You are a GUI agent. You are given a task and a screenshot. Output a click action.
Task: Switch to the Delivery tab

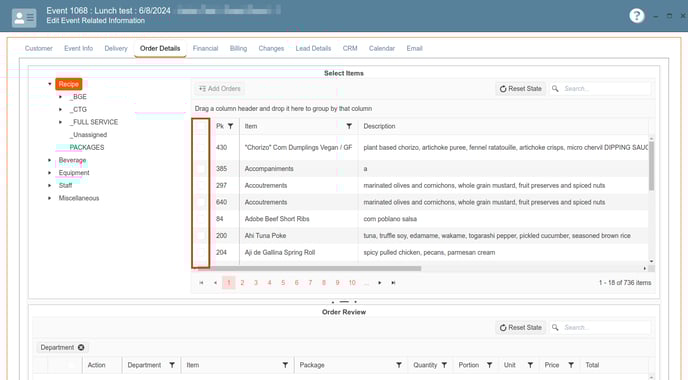click(116, 48)
